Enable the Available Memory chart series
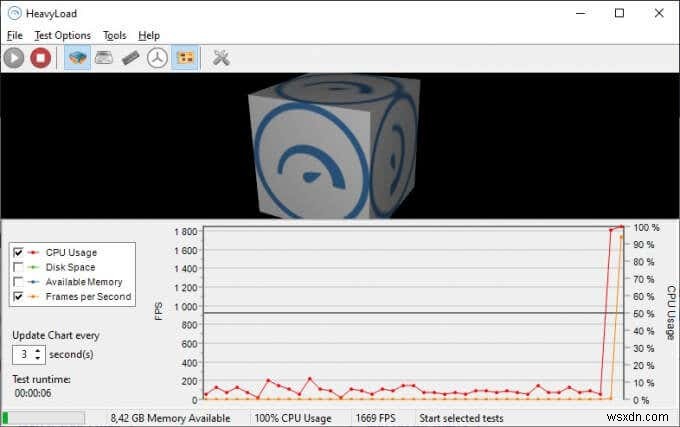The height and width of the screenshot is (427, 680). pos(18,282)
